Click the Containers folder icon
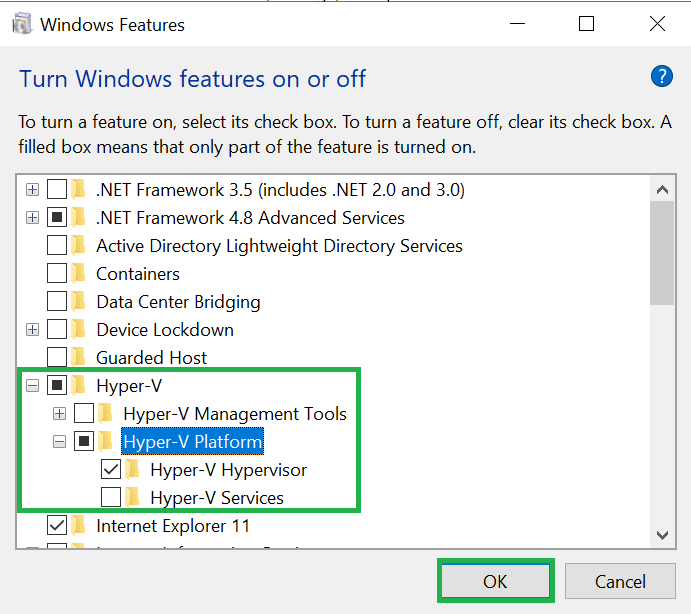Image resolution: width=691 pixels, height=614 pixels. 80,274
